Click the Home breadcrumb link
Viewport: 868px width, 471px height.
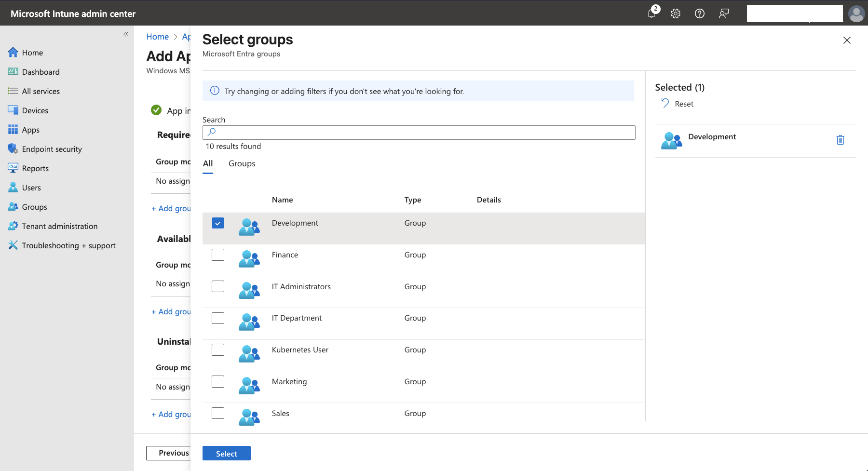tap(157, 37)
